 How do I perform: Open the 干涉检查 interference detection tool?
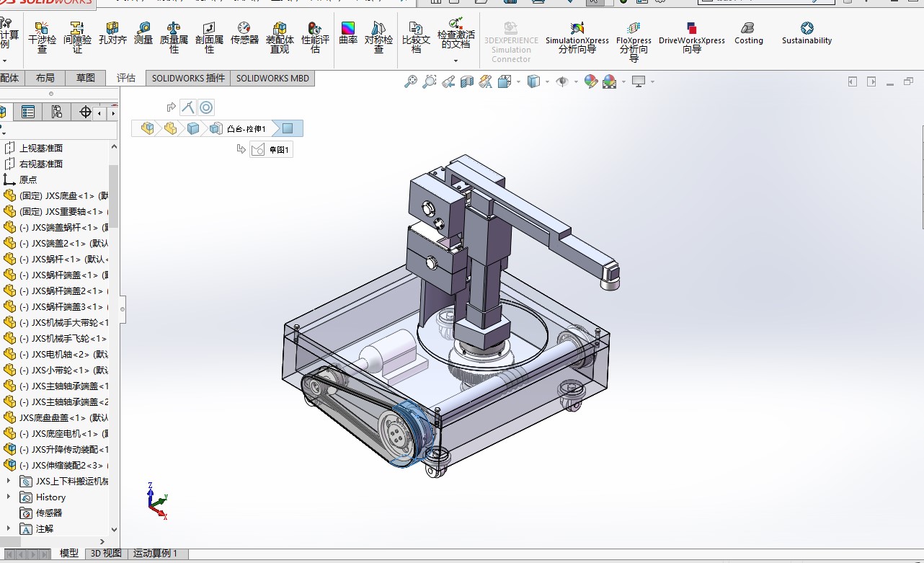tap(42, 37)
